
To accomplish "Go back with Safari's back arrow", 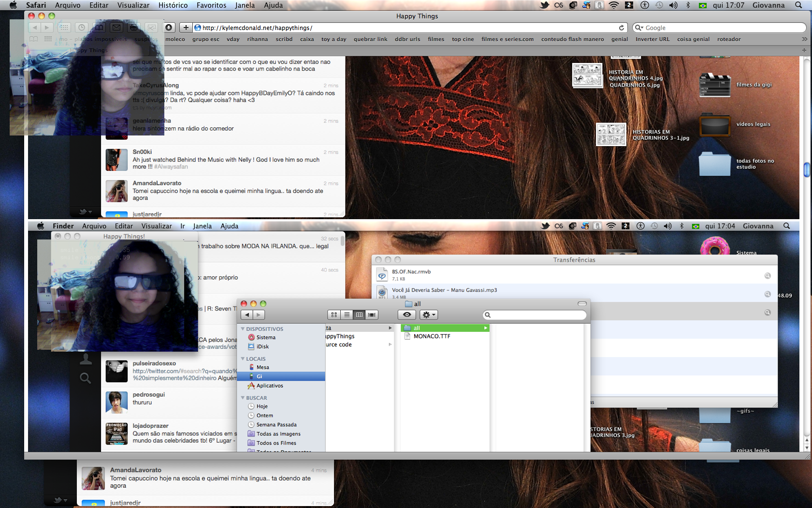I will (x=35, y=28).
